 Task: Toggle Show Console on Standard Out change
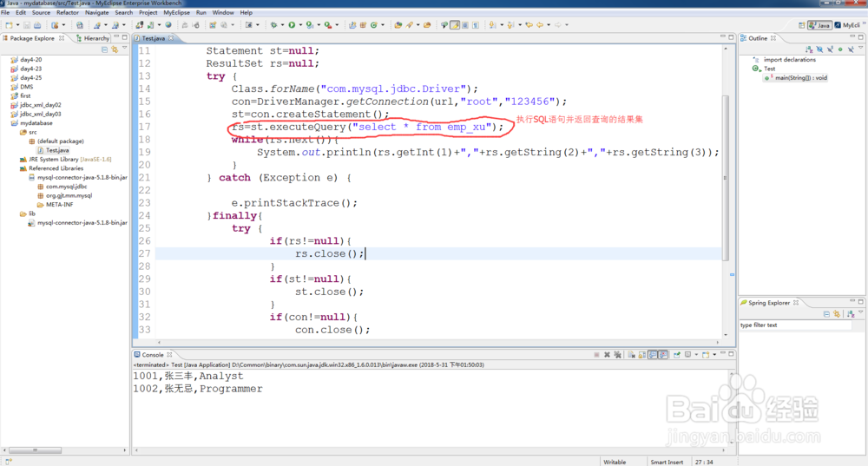click(653, 355)
